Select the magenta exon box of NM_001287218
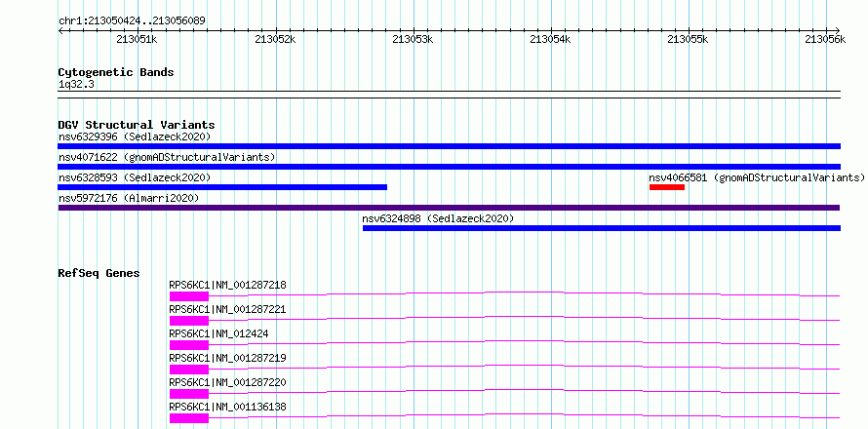 point(189,296)
